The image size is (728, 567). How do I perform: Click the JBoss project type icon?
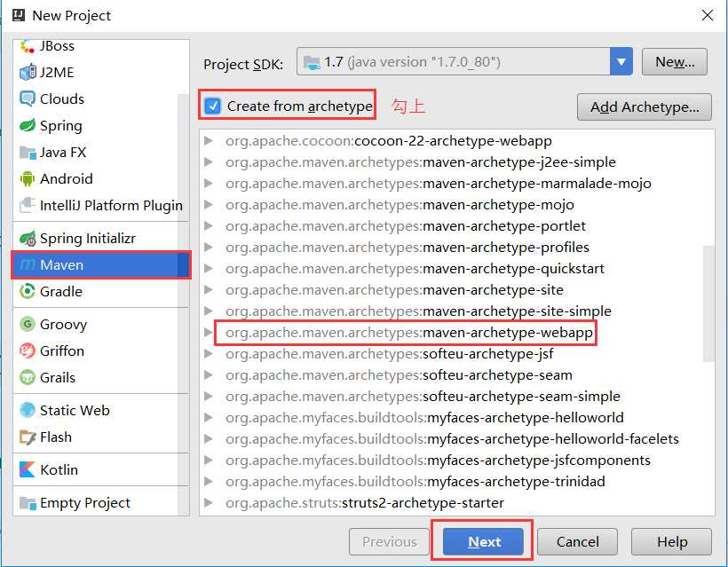tap(28, 46)
